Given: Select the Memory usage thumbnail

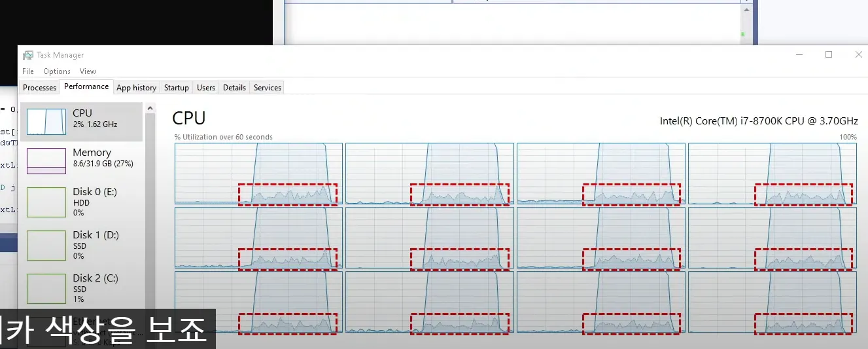Looking at the screenshot, I should [x=46, y=161].
